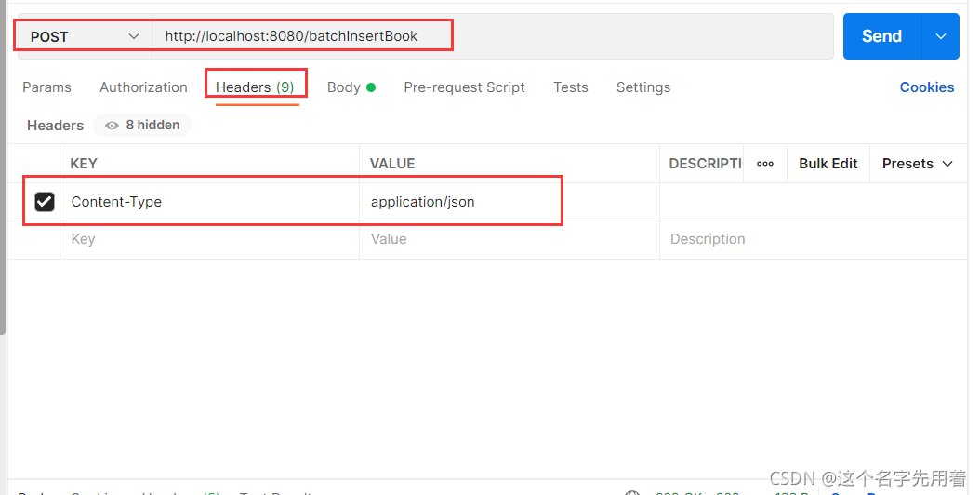Click the empty Description field
This screenshot has height=495, width=980.
[814, 239]
